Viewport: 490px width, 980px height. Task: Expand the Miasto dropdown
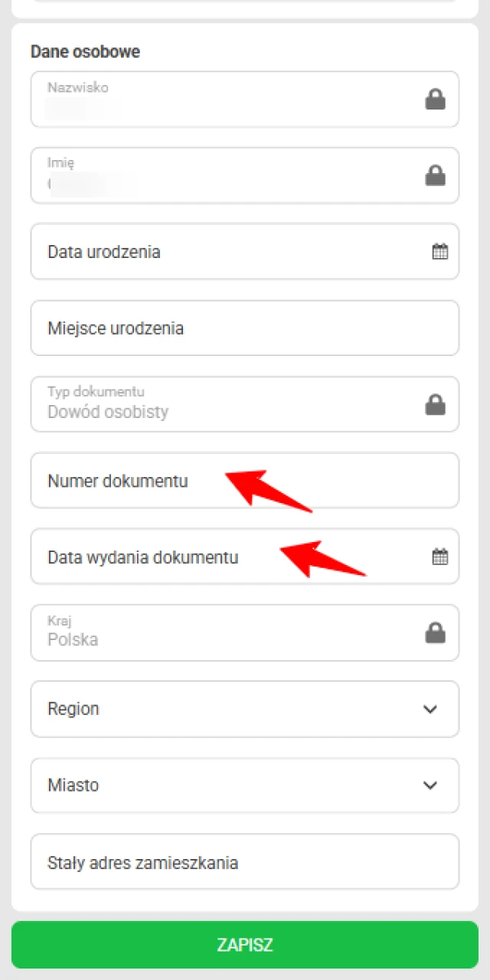click(430, 786)
